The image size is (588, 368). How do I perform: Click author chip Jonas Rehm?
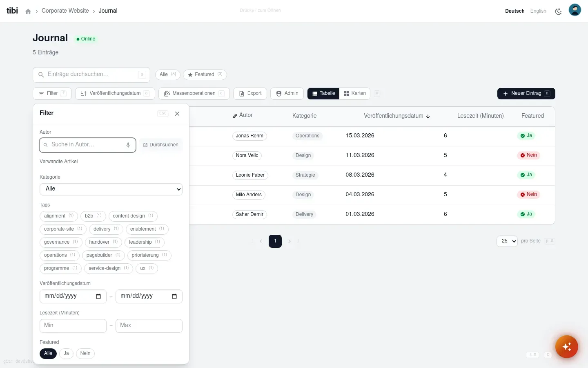coord(249,136)
